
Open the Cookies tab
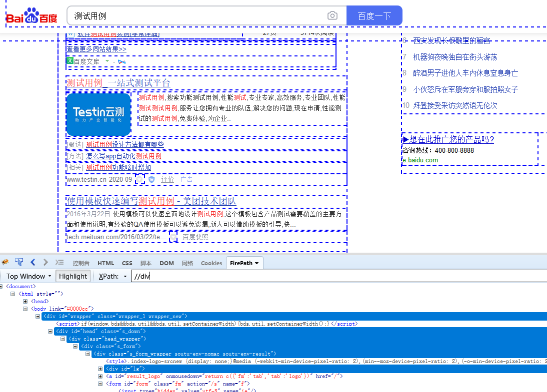tap(211, 263)
